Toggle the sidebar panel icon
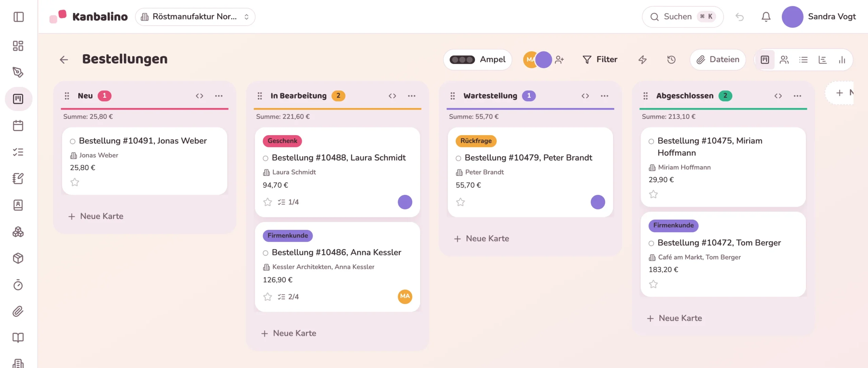 [18, 17]
